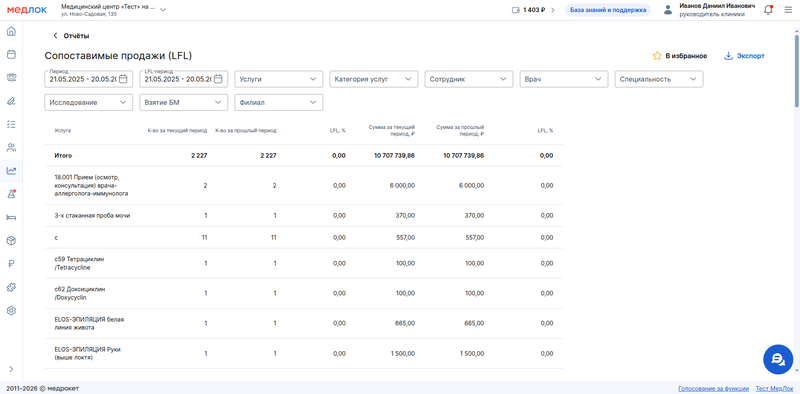Open the ruble finance icon in sidebar
The image size is (800, 394).
pos(11,264)
